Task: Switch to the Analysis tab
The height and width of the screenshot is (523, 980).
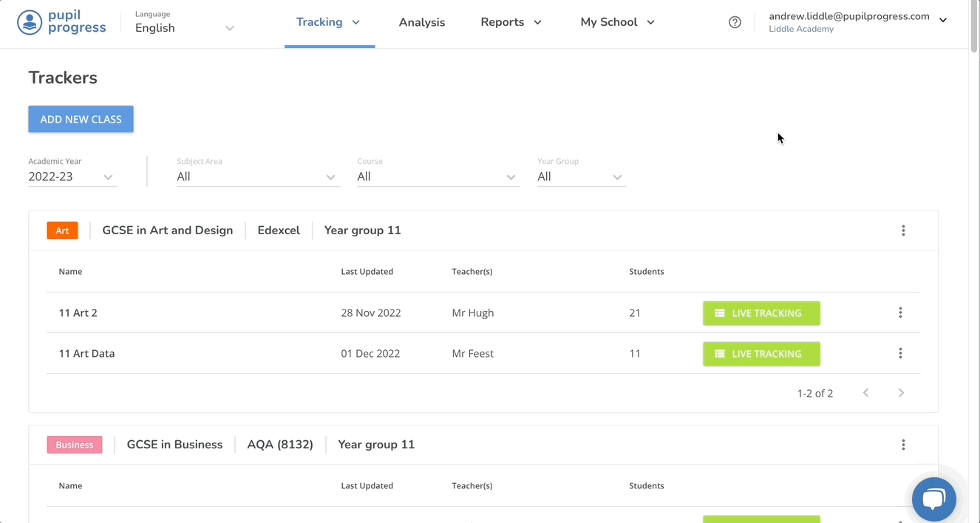Action: coord(422,22)
